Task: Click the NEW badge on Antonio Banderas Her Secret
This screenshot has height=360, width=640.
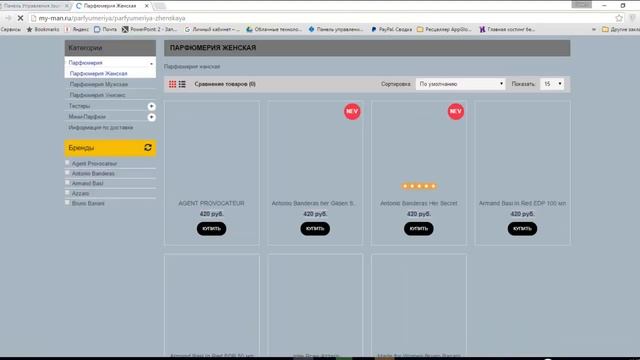Action: (x=456, y=111)
